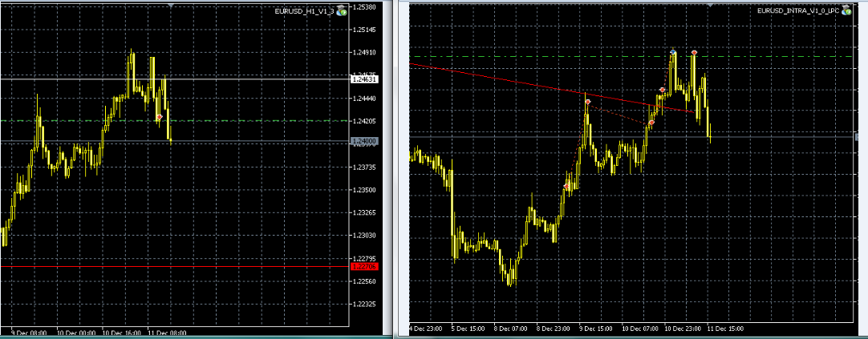
Task: Click the red arrow at the dotted line start near 8 Dec 23:00
Action: [x=567, y=188]
